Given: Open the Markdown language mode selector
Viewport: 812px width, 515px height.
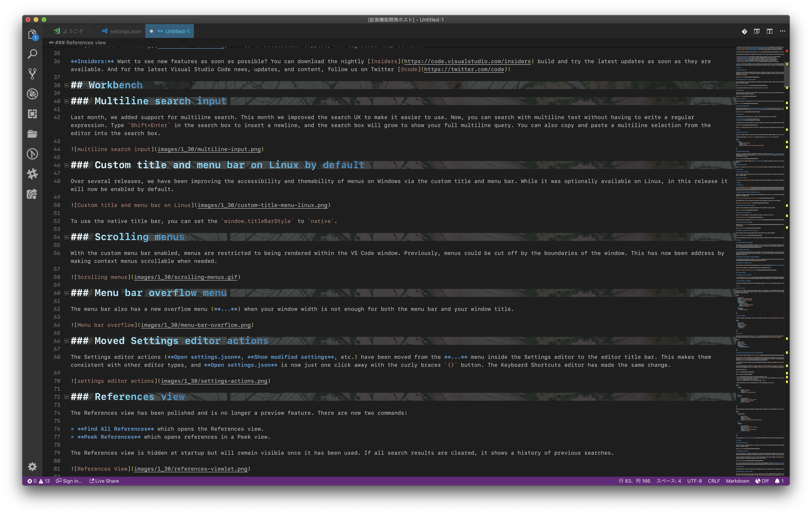Looking at the screenshot, I should click(x=737, y=481).
